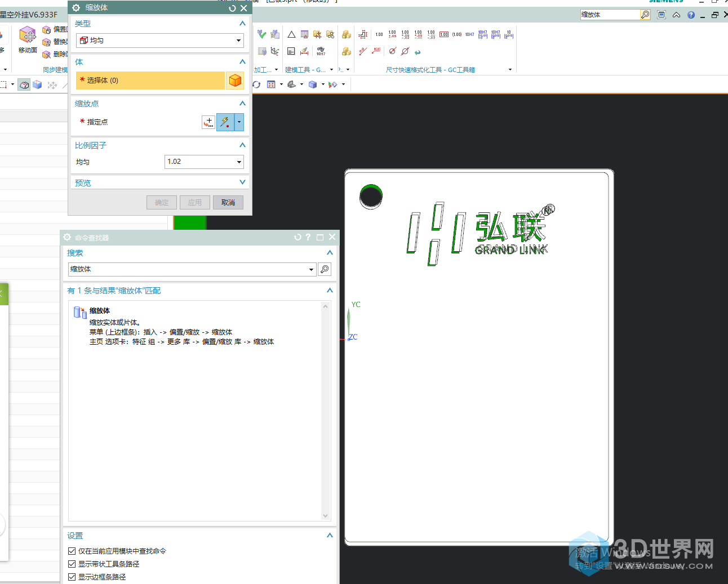Click the 取消 cancel button
The height and width of the screenshot is (584, 728).
click(228, 203)
